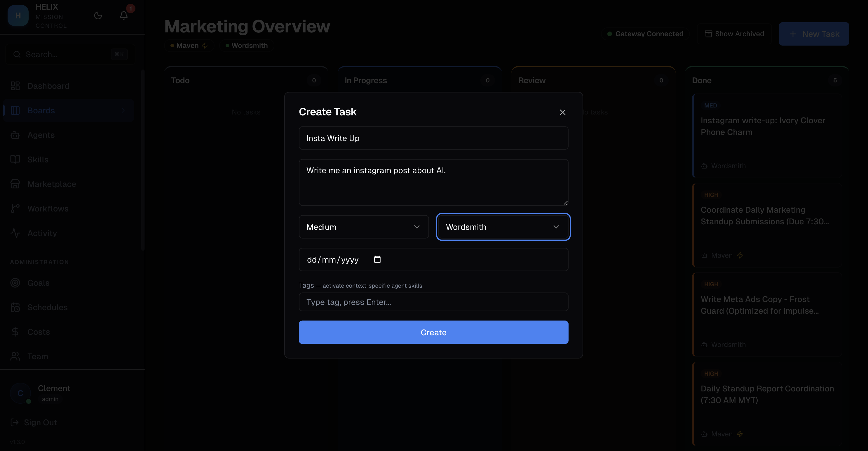Click Show Archived button
Screen dimensions: 868x451
click(734, 34)
